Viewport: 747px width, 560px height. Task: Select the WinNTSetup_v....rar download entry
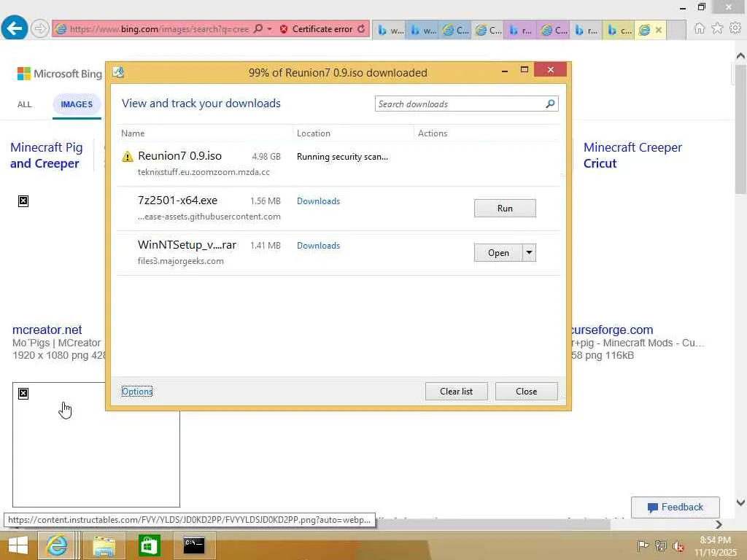338,252
